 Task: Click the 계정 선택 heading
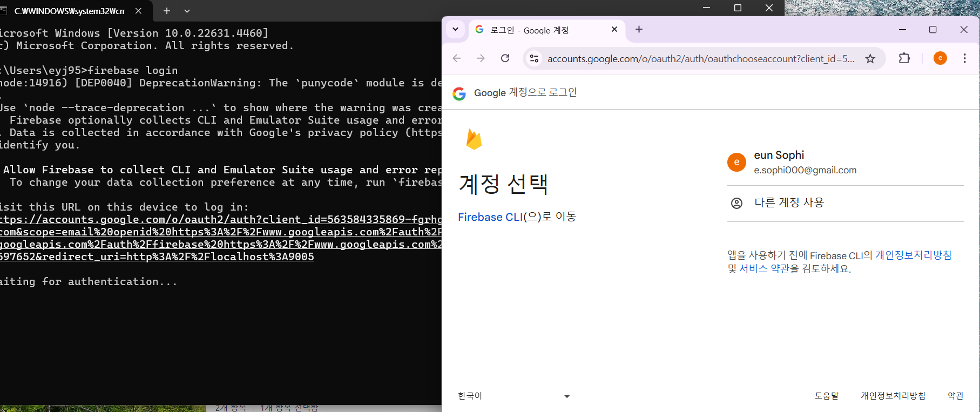(503, 184)
